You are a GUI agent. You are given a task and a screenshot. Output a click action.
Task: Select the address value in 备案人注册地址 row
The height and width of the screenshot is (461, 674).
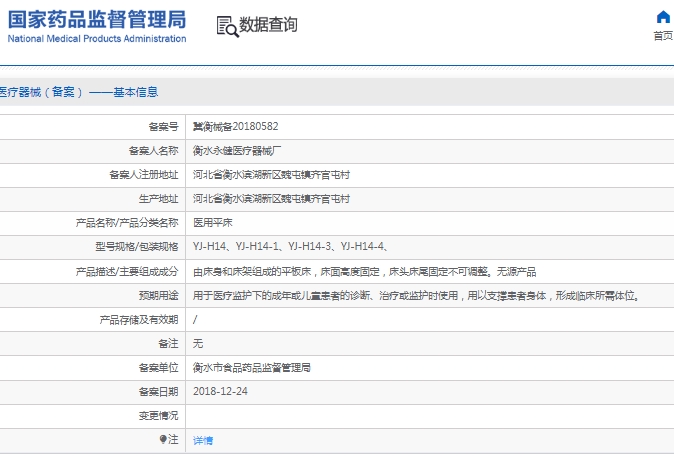tap(271, 175)
